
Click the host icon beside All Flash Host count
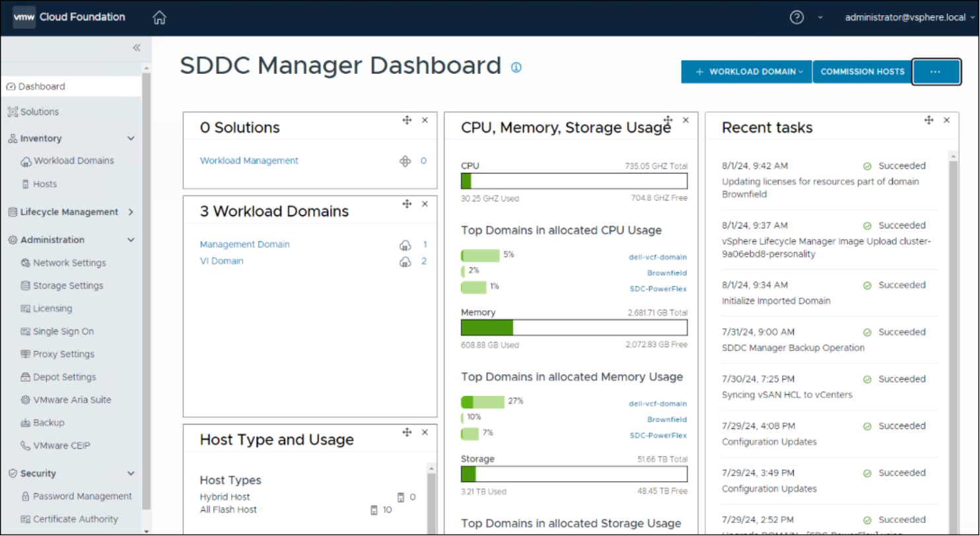374,510
